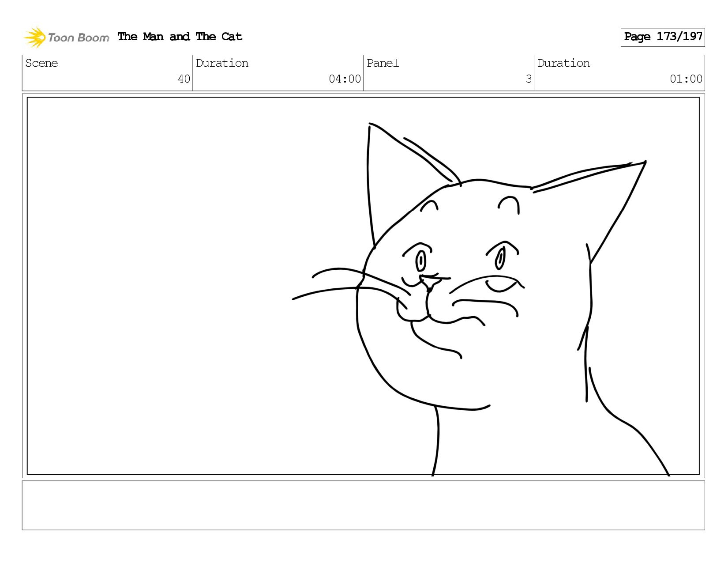Click the Toon Boom logo
The height and width of the screenshot is (563, 728).
[66, 37]
